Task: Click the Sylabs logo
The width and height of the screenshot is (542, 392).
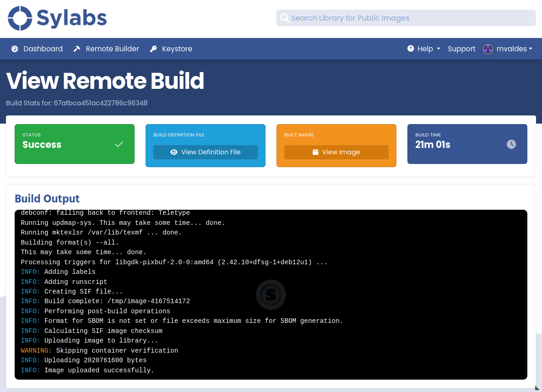Action: click(57, 18)
